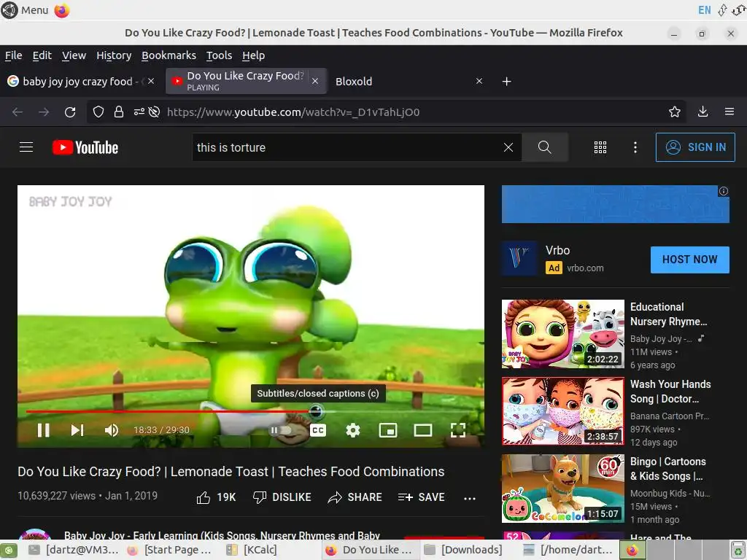Open the File menu
747x560 pixels.
pos(13,55)
